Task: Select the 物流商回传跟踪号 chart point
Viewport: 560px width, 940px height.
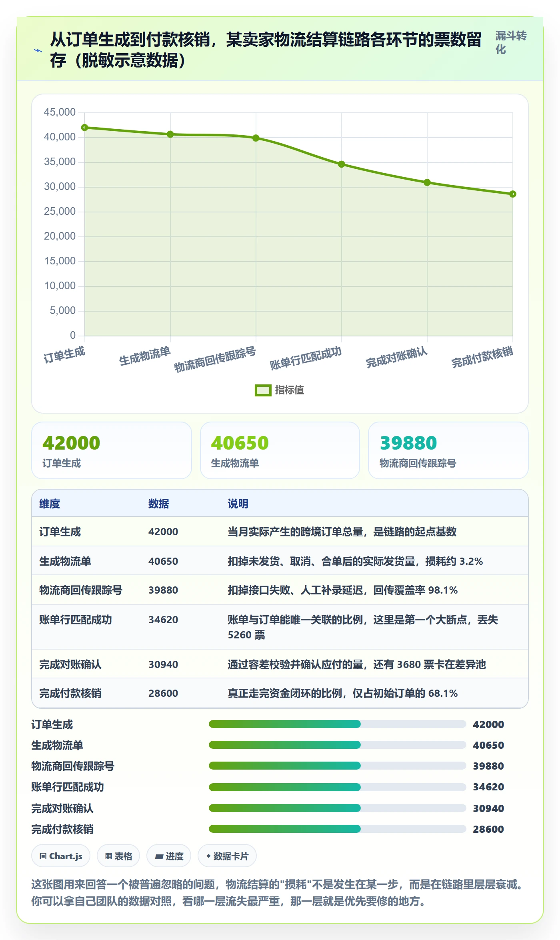Action: (x=256, y=138)
